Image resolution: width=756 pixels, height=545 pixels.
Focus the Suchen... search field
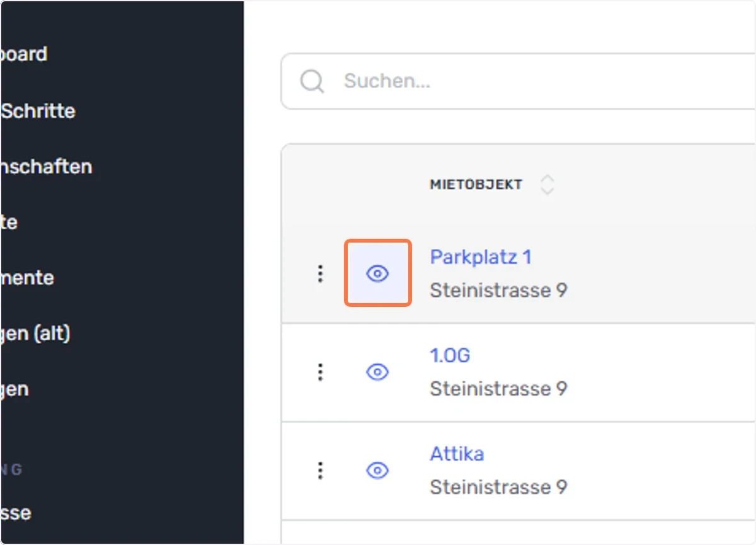click(x=518, y=81)
